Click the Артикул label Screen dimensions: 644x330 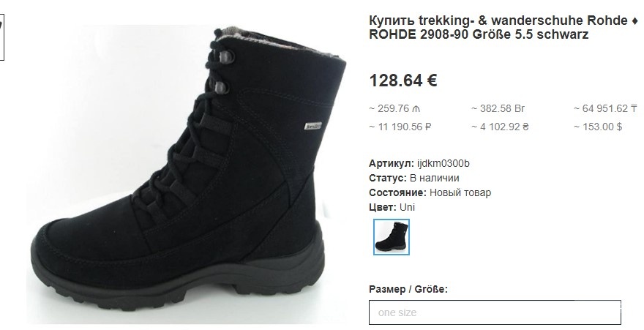pyautogui.click(x=392, y=163)
